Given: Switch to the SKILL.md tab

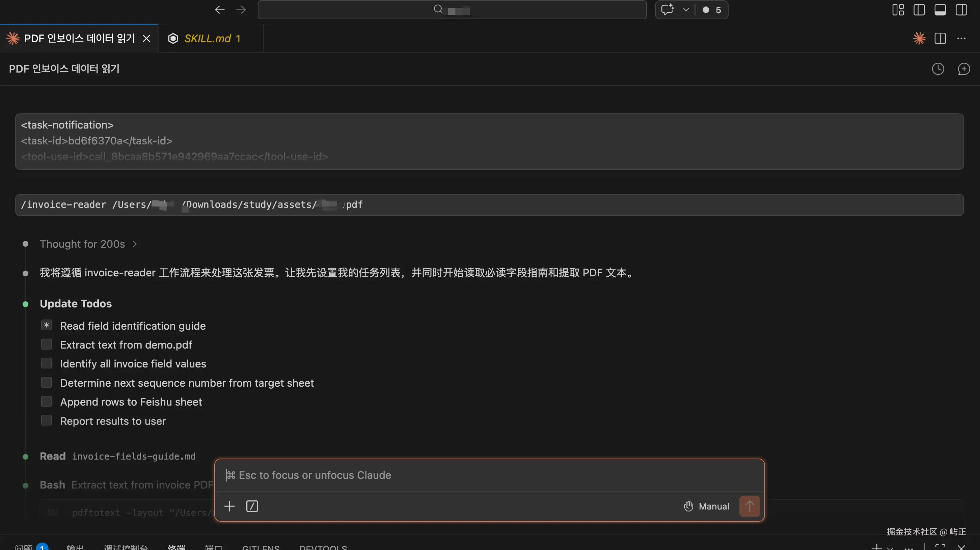Looking at the screenshot, I should [211, 38].
